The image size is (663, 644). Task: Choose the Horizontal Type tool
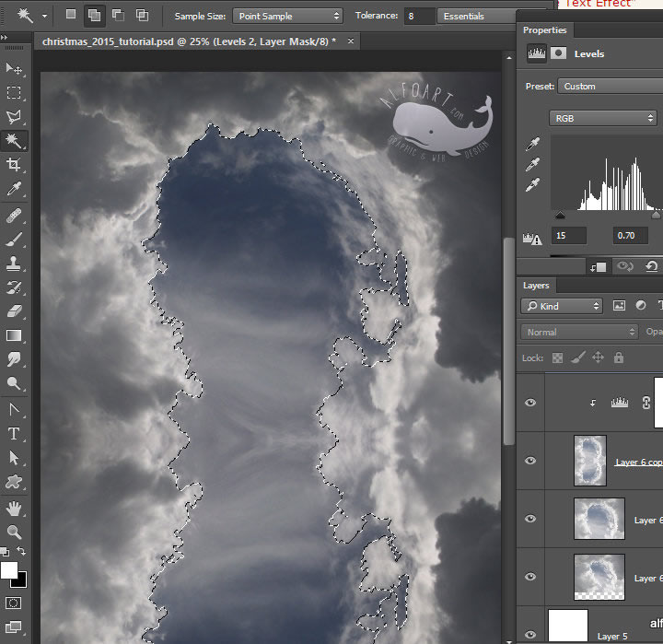(14, 433)
